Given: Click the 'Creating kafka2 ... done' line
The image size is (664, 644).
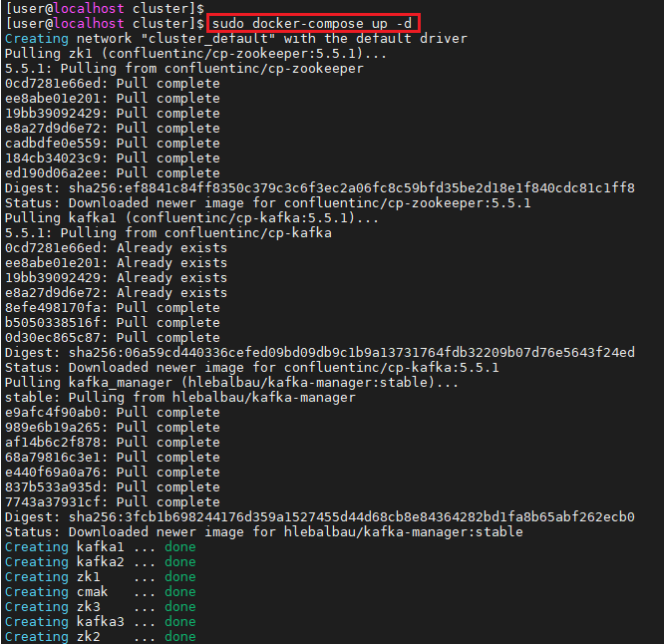Looking at the screenshot, I should point(101,562).
